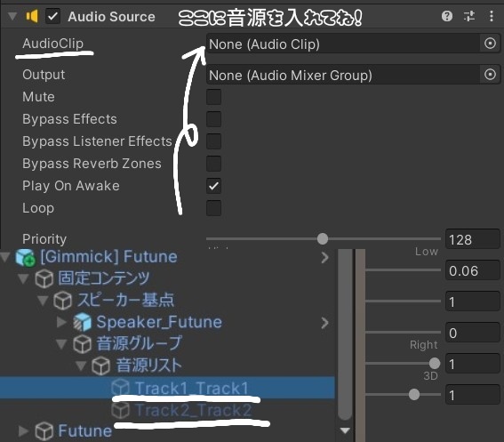
Task: Click the Audio Source speaker icon
Action: click(32, 16)
